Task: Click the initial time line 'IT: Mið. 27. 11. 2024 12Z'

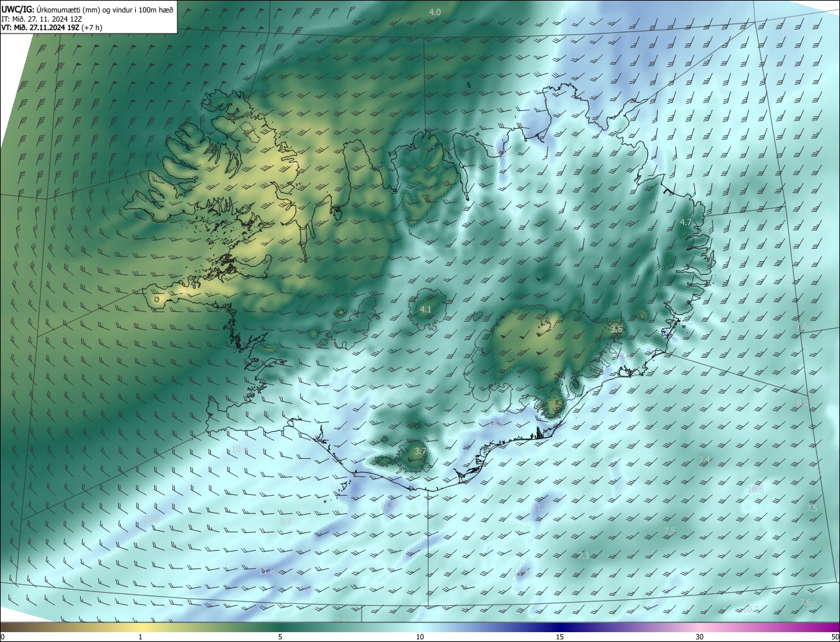Action: point(41,18)
